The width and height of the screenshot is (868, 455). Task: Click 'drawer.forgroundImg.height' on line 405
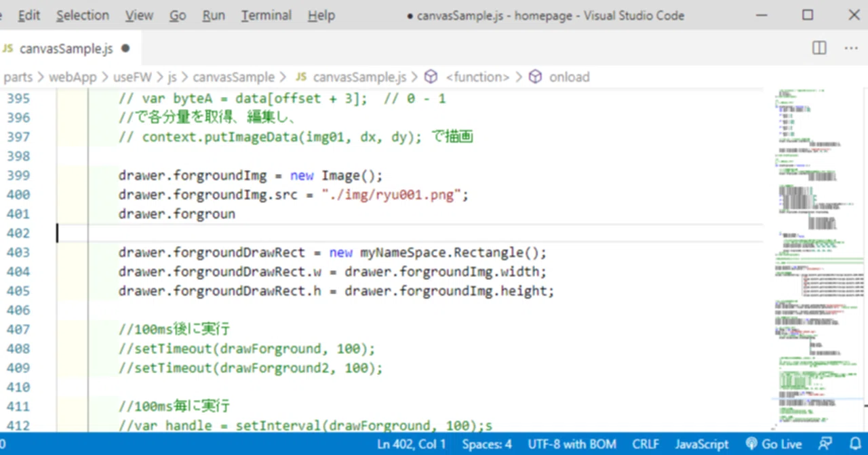tap(446, 291)
